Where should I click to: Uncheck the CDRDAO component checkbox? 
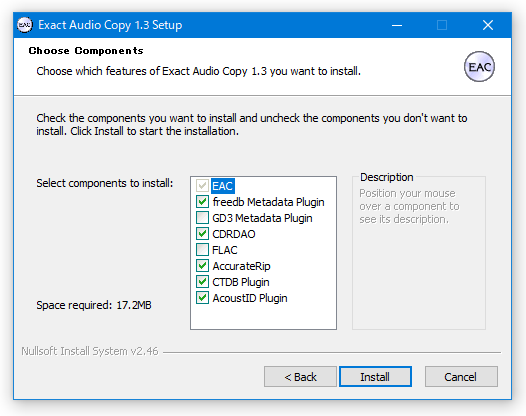click(202, 234)
